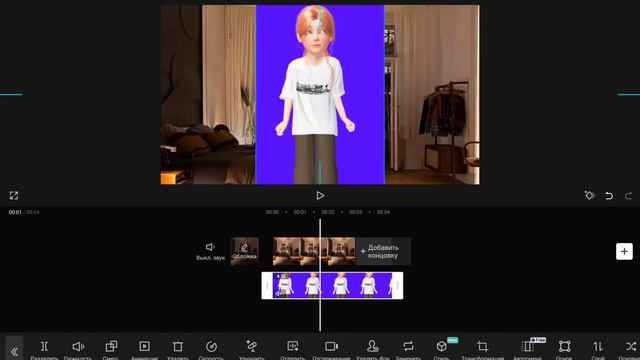Open the blend overlay squares tool

click(x=111, y=349)
